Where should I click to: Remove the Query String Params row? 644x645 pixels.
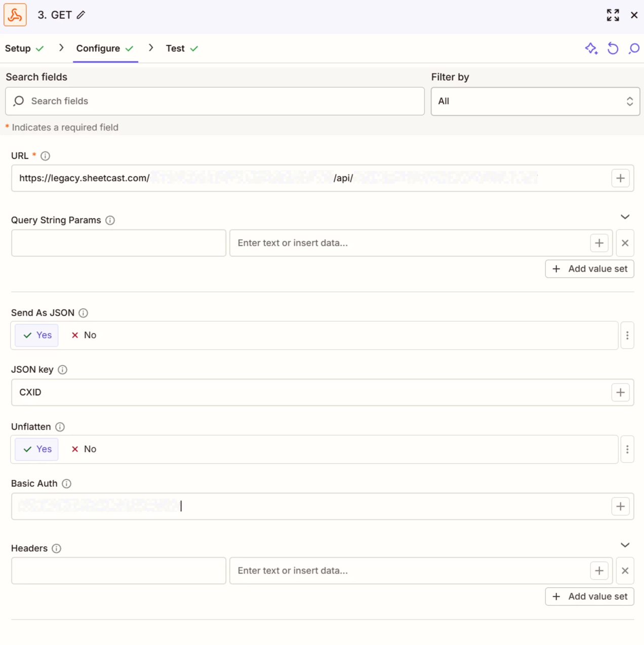pyautogui.click(x=625, y=243)
